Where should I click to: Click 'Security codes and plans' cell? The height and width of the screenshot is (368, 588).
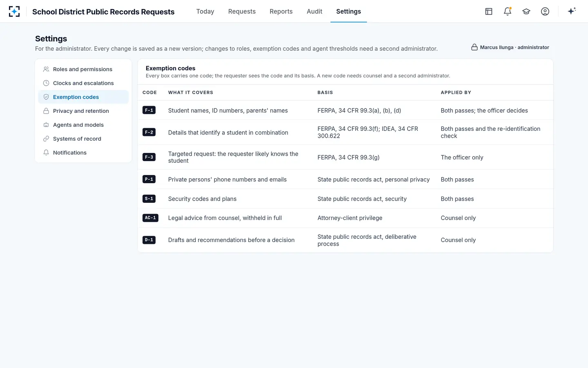coord(202,199)
